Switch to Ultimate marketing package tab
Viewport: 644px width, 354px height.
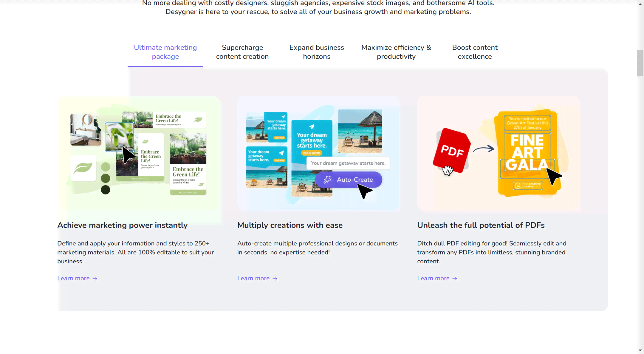[165, 52]
